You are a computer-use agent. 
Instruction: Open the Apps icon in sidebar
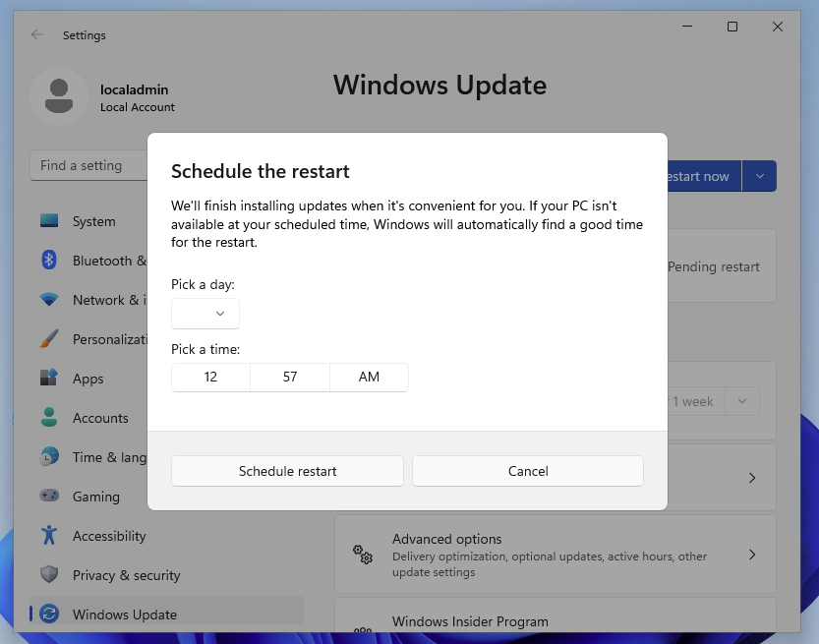pyautogui.click(x=49, y=379)
